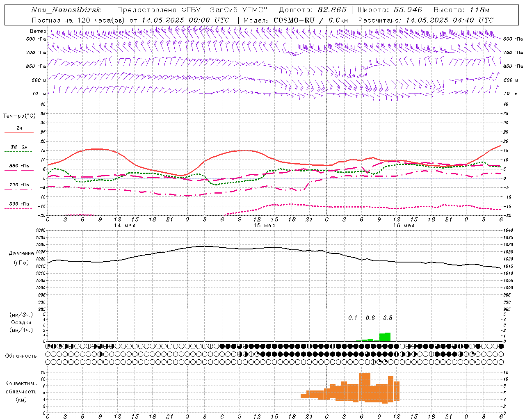Click the red line sample under '2м' legend
The image size is (525, 420).
tap(19, 132)
